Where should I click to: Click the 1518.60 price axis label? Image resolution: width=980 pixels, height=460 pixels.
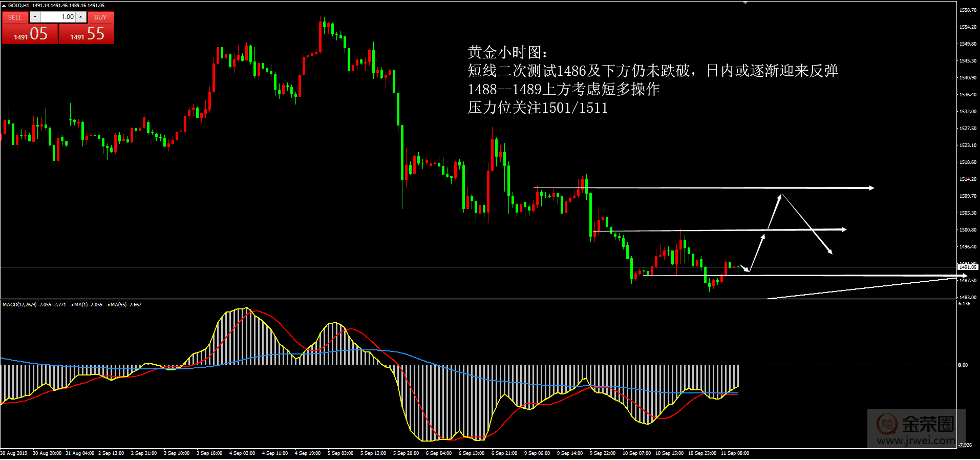tap(968, 162)
